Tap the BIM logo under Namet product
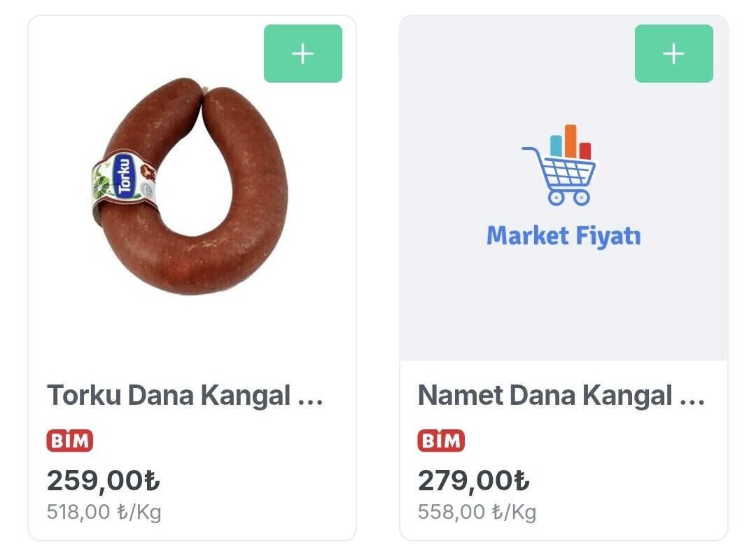The image size is (756, 554). coord(441,441)
